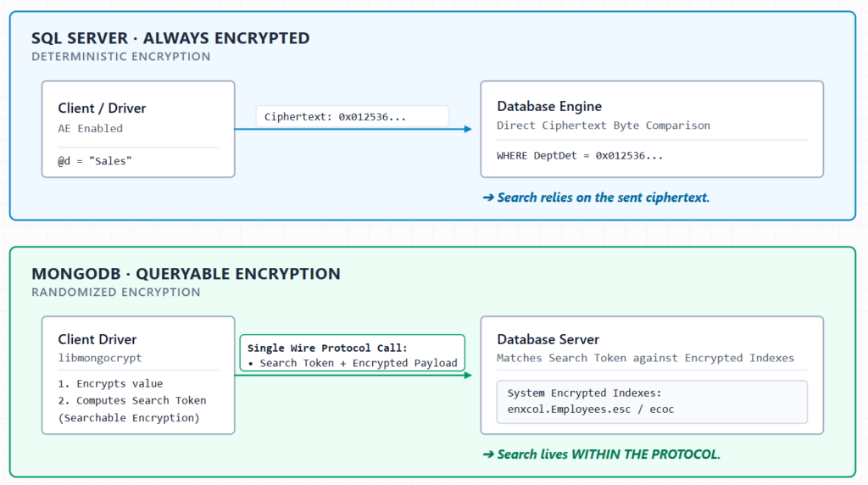Select the '(Searchable Encryption)' line
Viewport: 868px width, 485px height.
point(129,418)
